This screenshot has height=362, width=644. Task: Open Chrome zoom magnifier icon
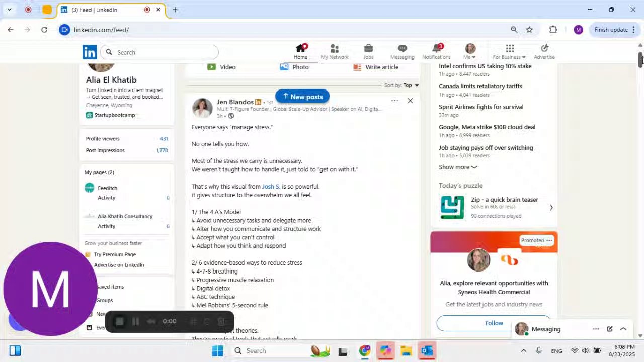(514, 30)
